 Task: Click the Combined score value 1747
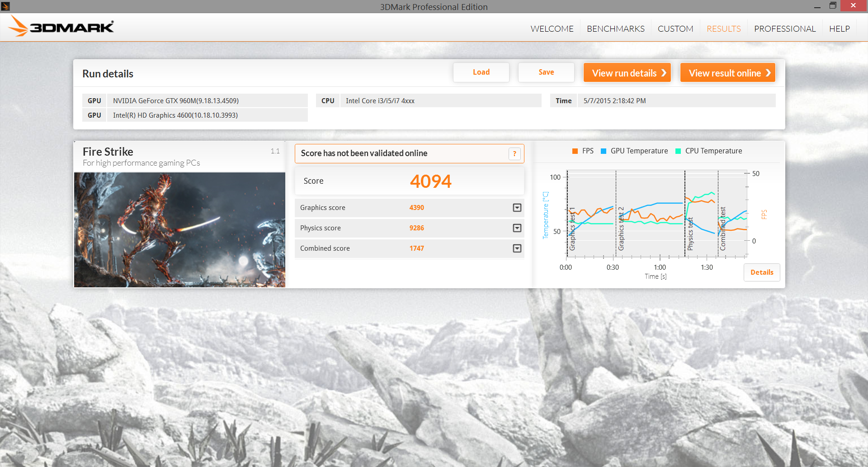pyautogui.click(x=416, y=248)
